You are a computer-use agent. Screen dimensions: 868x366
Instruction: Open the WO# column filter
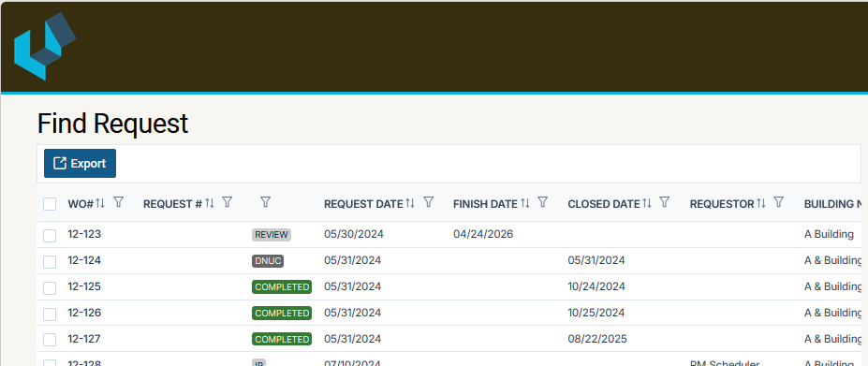(x=119, y=202)
